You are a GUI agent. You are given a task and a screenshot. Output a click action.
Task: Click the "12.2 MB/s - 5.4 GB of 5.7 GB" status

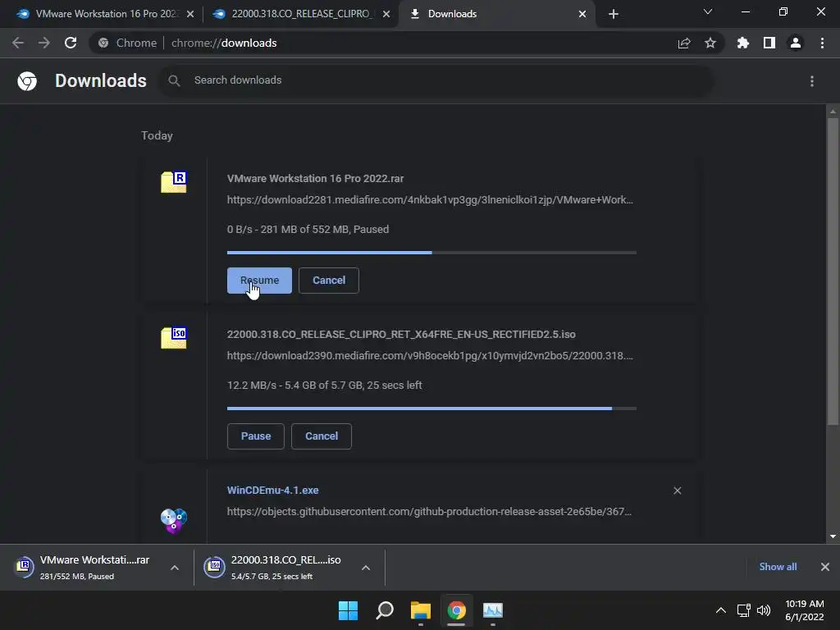point(325,386)
